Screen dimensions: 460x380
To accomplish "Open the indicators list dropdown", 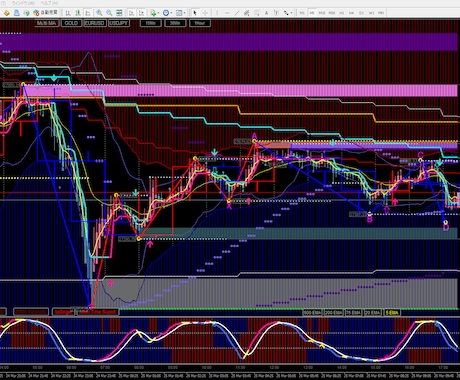I will pyautogui.click(x=154, y=13).
